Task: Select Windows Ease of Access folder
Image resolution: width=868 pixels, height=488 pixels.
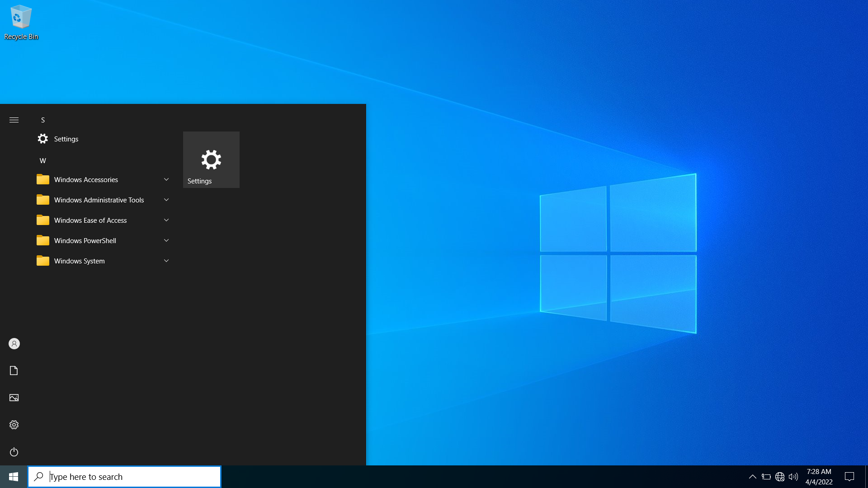Action: 90,220
